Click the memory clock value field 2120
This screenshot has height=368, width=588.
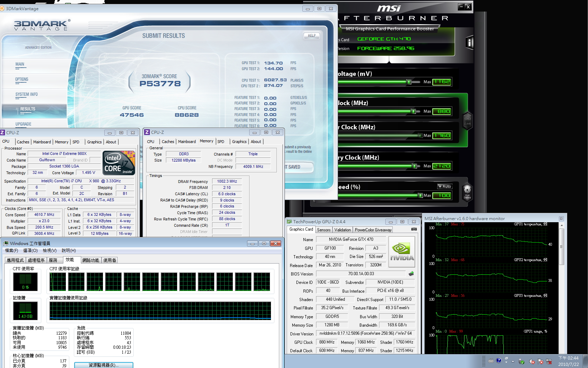click(442, 166)
